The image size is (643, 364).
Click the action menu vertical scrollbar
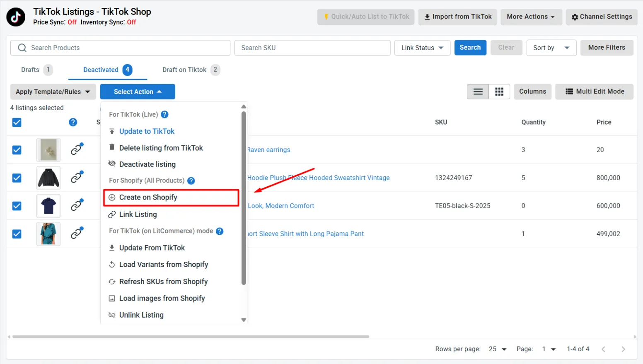(x=244, y=198)
